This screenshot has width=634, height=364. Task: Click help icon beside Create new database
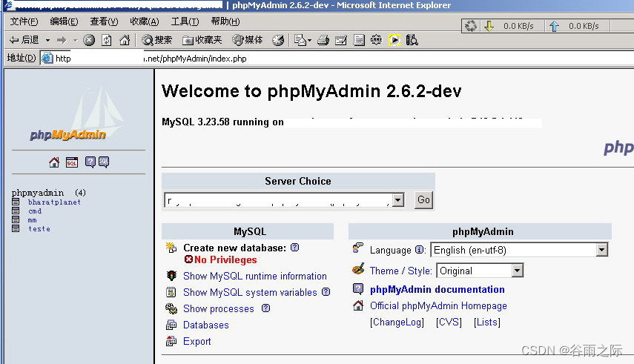[295, 248]
